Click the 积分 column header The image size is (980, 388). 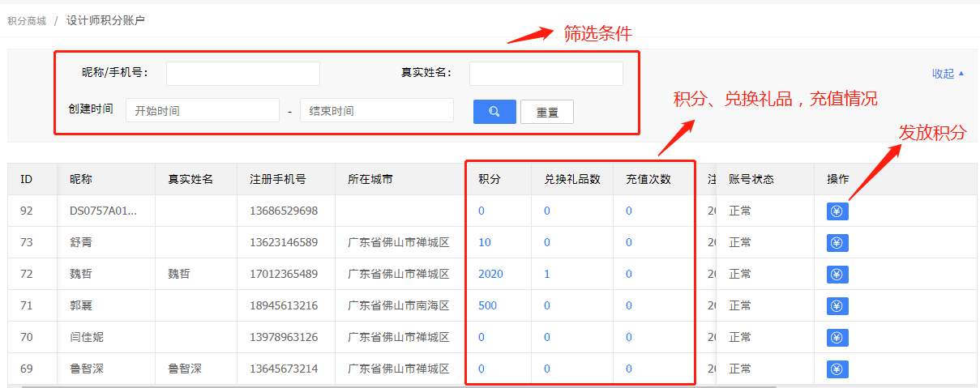point(489,180)
